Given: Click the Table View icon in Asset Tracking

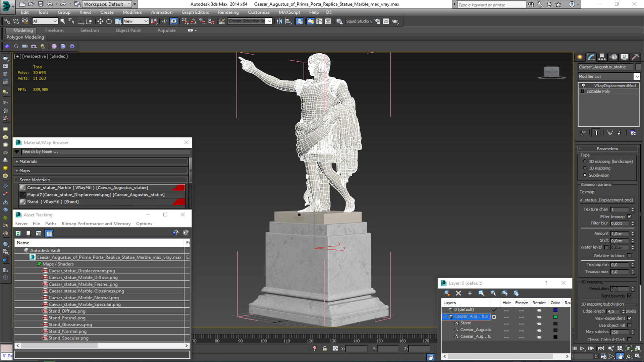Looking at the screenshot, I should (49, 233).
